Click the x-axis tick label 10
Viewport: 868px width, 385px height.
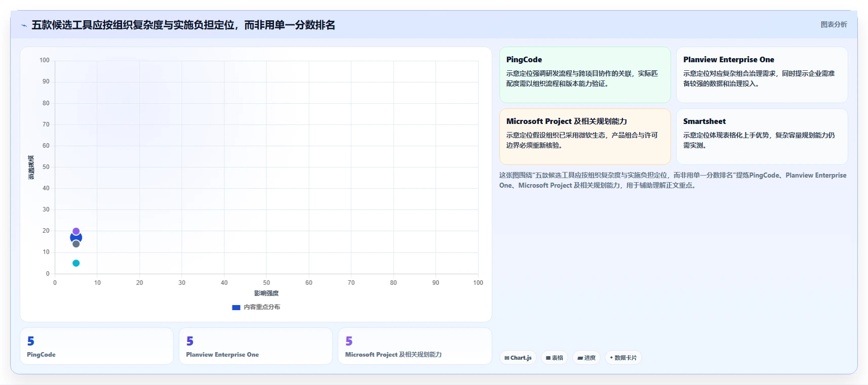[x=97, y=283]
